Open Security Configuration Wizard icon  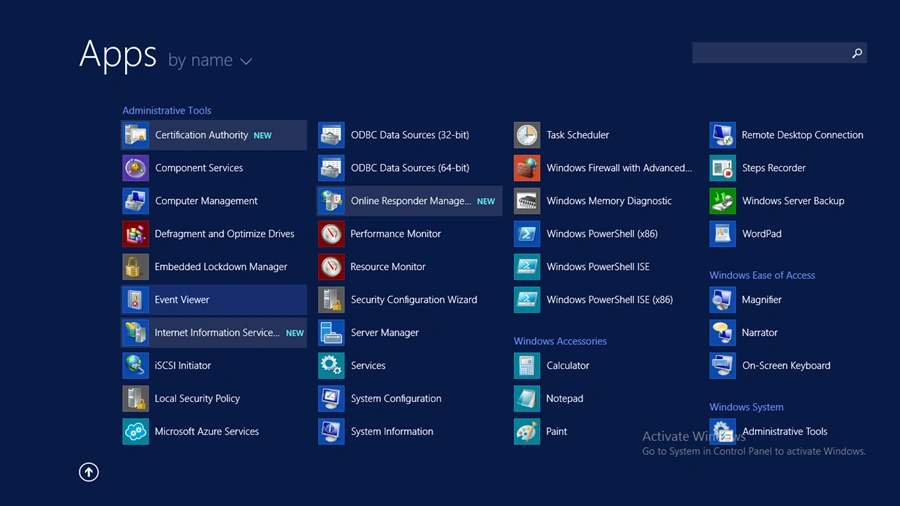click(331, 299)
